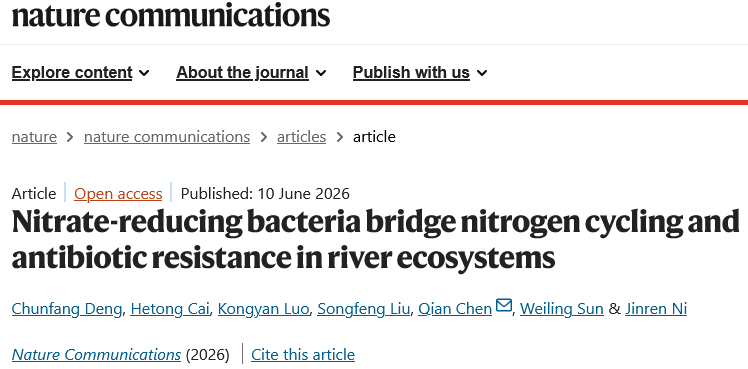Viewport: 748px width, 369px height.
Task: Open the nature breadcrumb link
Action: pos(34,137)
